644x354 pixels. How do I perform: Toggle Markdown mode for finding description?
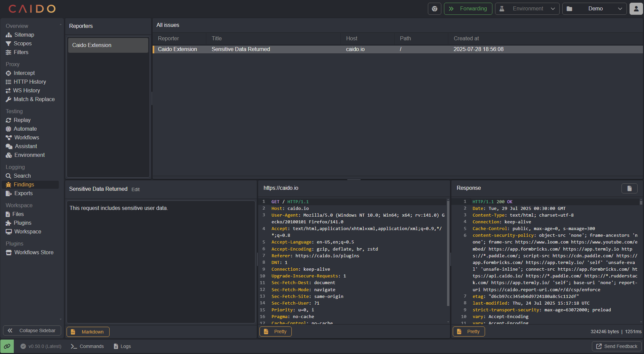point(88,332)
